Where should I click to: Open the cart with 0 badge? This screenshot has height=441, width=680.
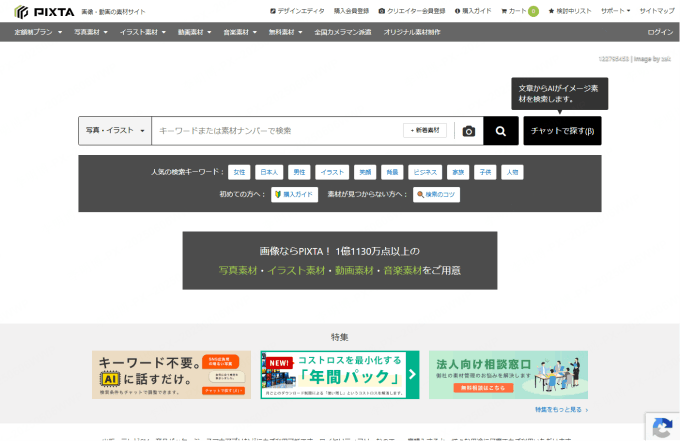tap(520, 11)
